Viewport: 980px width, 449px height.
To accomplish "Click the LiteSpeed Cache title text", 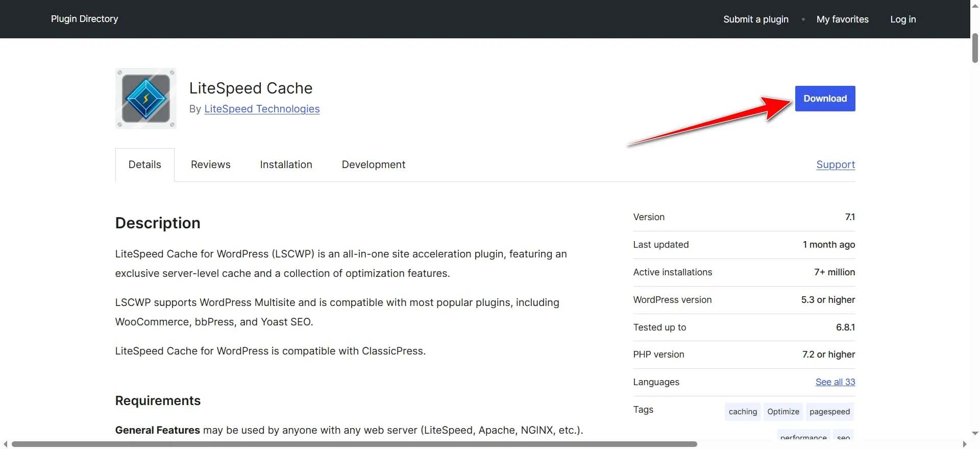I will pos(251,88).
